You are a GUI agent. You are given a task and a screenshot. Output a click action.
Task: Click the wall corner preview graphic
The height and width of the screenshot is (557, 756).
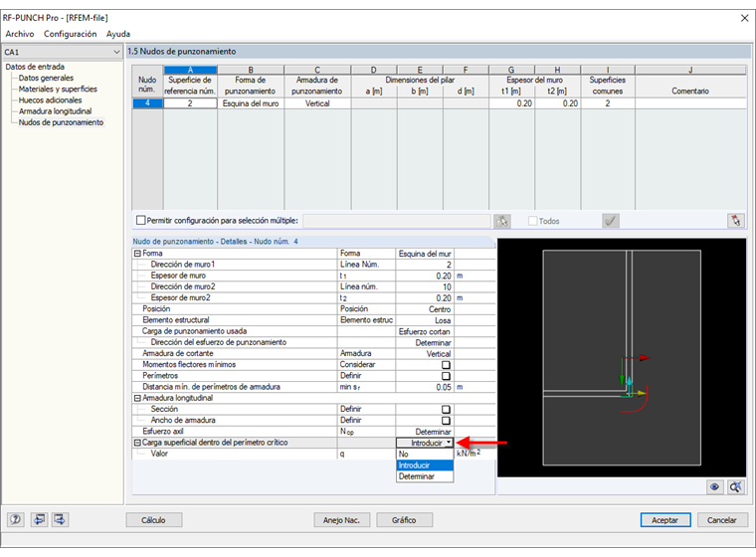[x=622, y=357]
